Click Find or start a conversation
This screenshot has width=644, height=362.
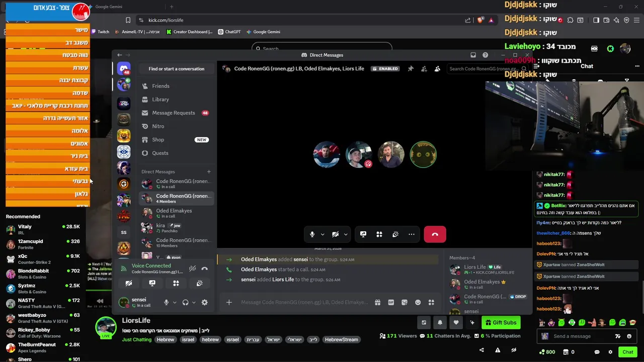pos(177,69)
